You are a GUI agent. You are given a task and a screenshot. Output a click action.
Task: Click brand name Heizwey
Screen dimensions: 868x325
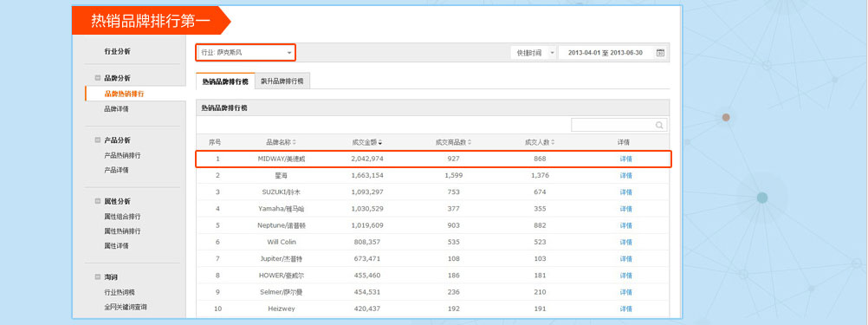[282, 309]
